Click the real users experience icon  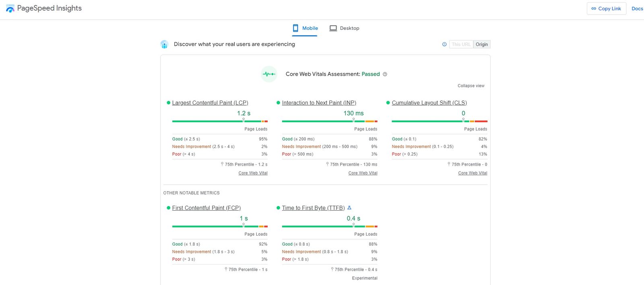164,45
